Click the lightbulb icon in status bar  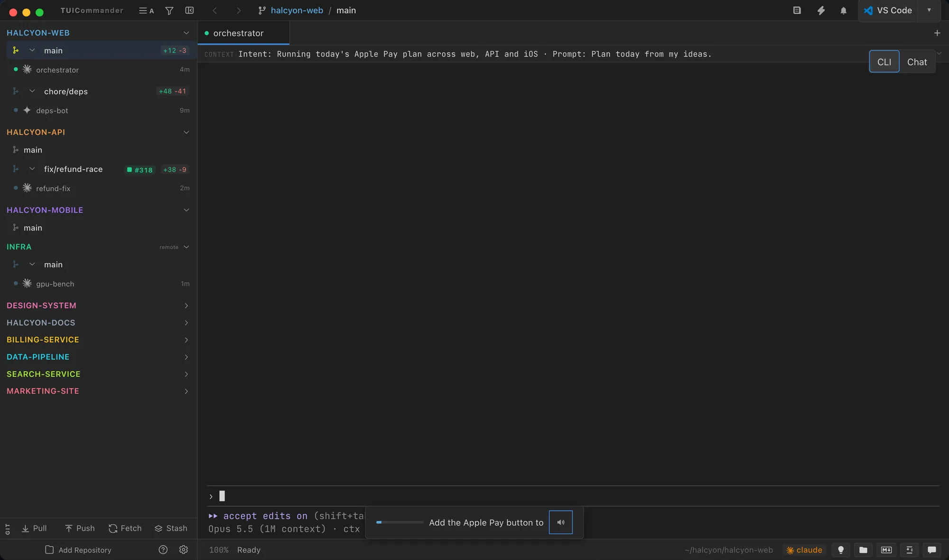click(x=841, y=550)
